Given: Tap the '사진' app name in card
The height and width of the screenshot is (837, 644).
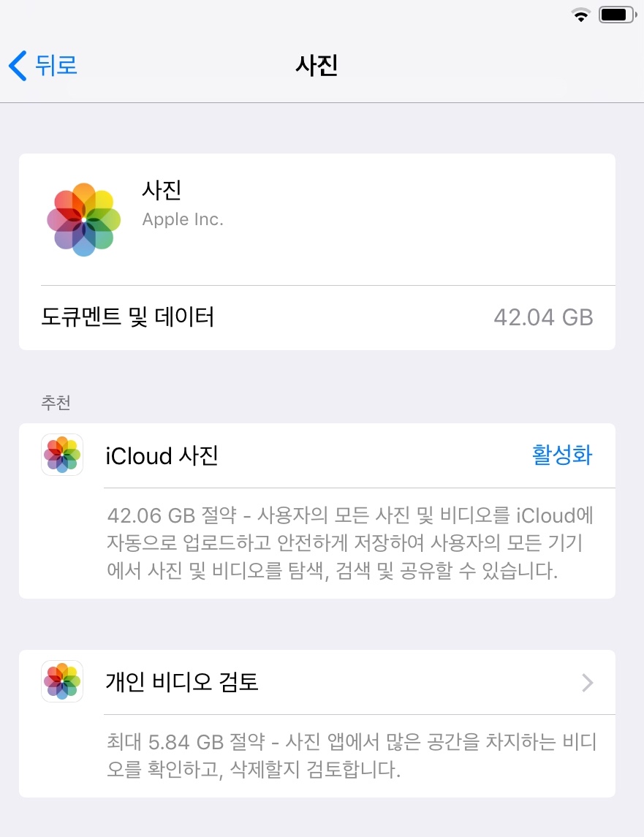Looking at the screenshot, I should click(x=162, y=190).
